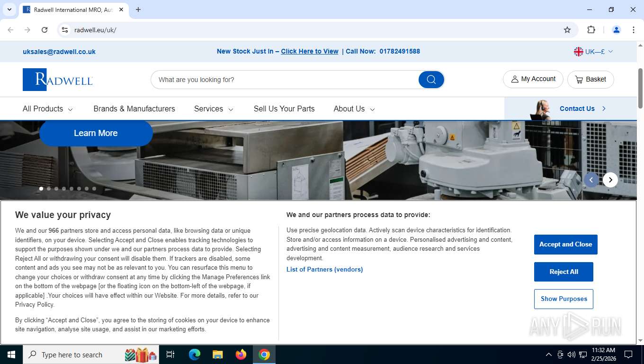Open File Explorer from taskbar
The height and width of the screenshot is (364, 644).
tap(217, 355)
